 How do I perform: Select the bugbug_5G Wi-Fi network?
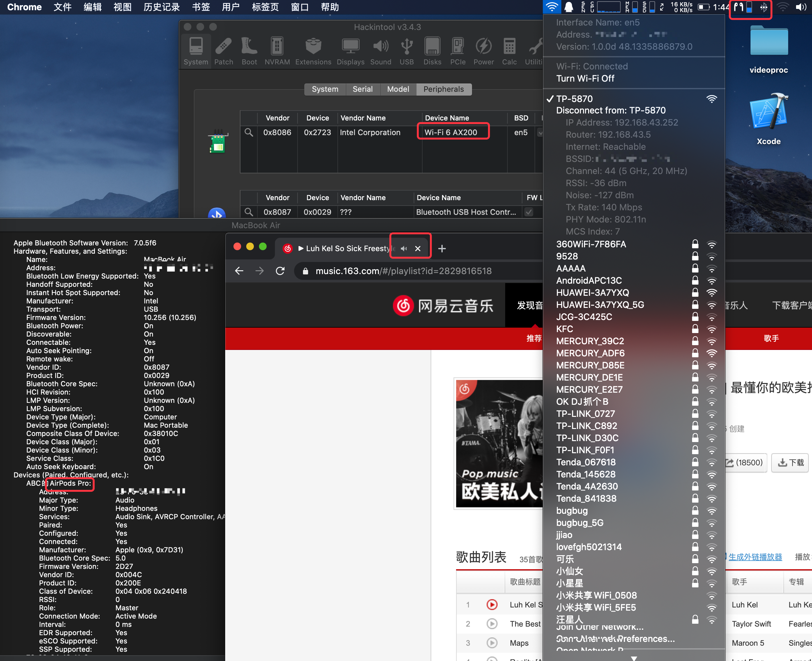633,522
